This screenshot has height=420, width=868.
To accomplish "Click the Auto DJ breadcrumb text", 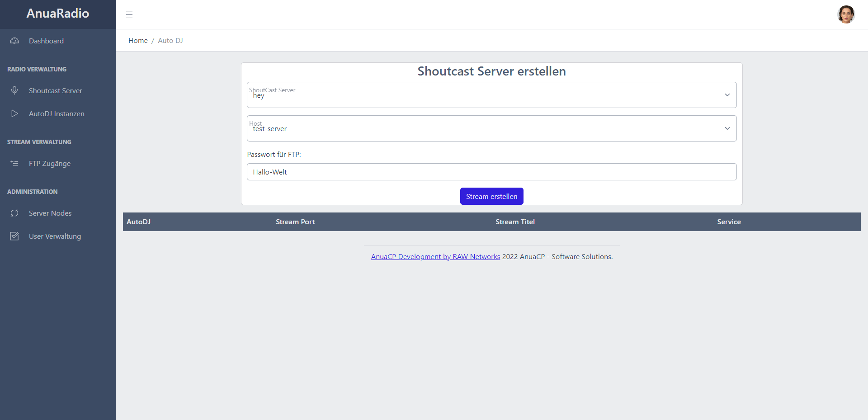I will 170,41.
